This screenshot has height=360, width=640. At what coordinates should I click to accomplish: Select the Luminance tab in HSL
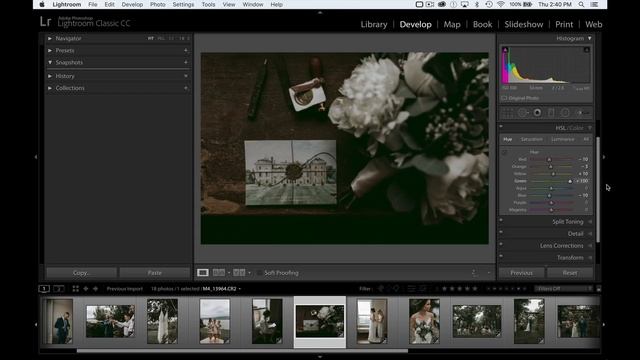pyautogui.click(x=562, y=140)
